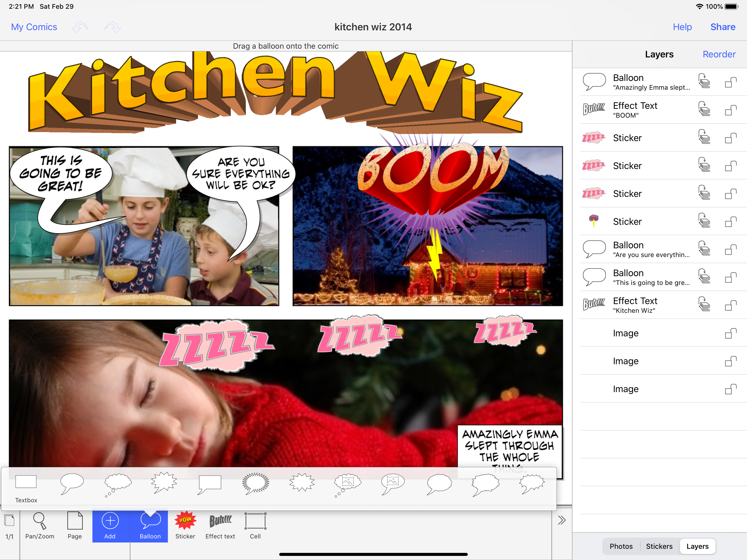
Task: Toggle lock on Kitchen Wiz Effect Text layer
Action: coord(730,305)
